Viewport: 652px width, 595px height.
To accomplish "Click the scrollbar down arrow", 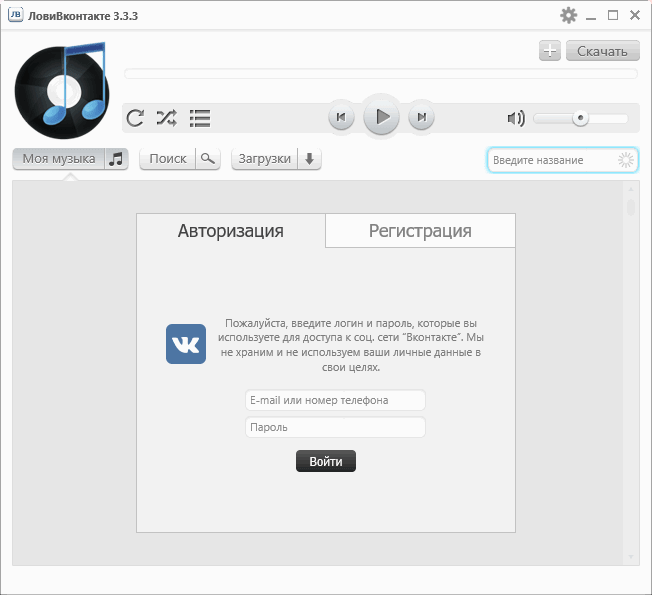I will (631, 557).
